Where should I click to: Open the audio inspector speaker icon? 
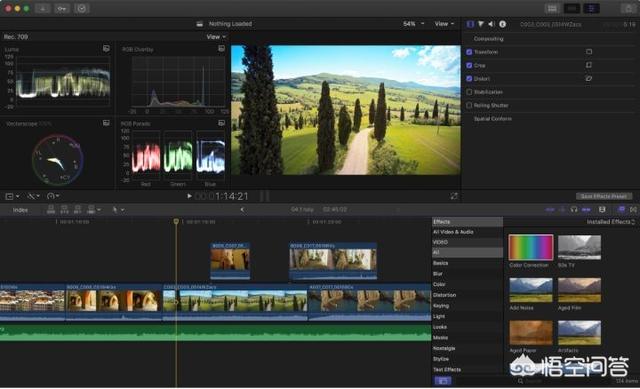(491, 24)
